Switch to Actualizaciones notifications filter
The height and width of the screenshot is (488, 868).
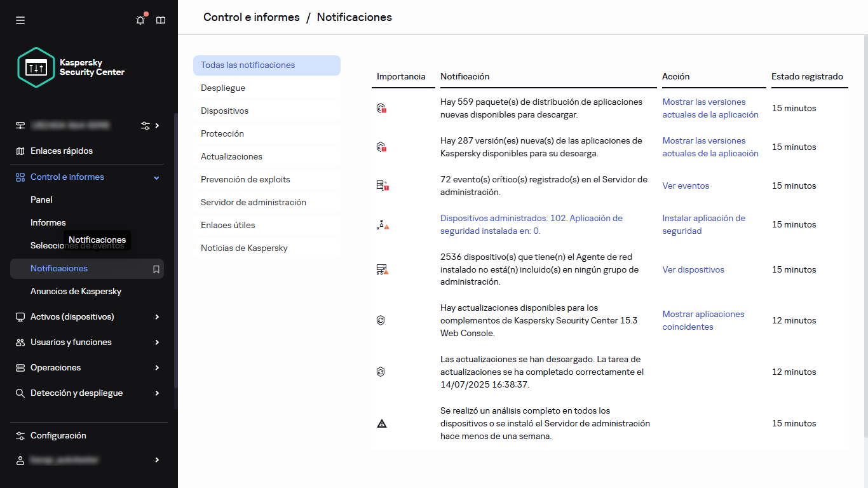231,157
